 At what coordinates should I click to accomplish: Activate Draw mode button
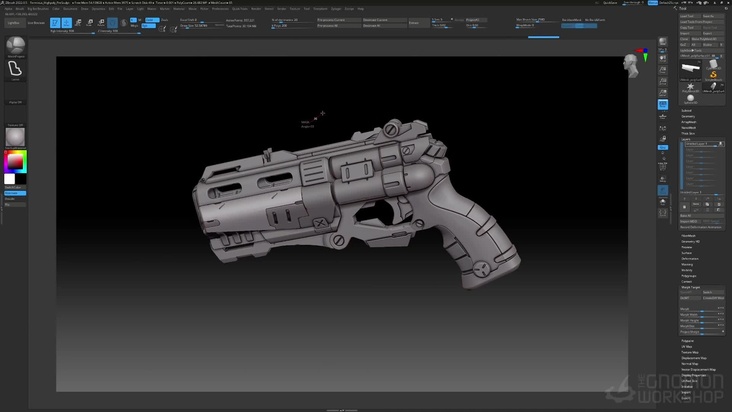click(x=67, y=22)
